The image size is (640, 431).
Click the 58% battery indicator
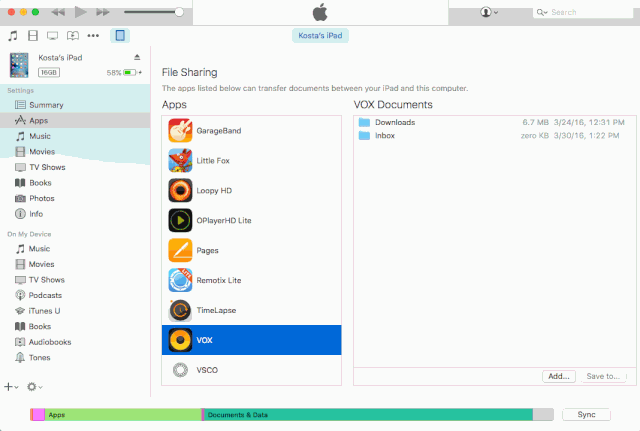(124, 73)
